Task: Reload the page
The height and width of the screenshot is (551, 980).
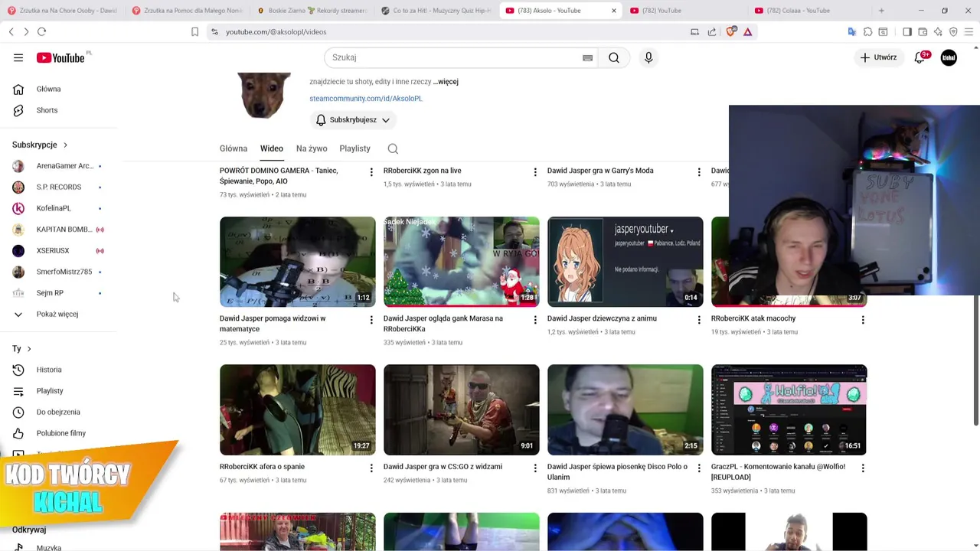Action: coord(41,31)
